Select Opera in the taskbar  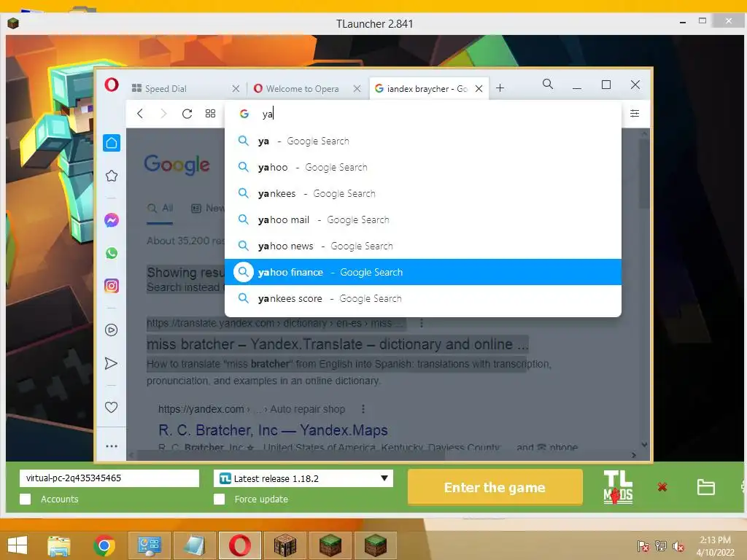(239, 545)
